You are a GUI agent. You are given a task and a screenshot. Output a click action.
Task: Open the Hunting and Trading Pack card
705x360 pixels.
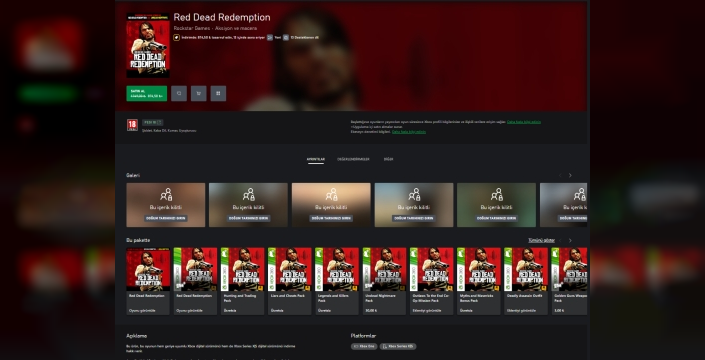click(242, 281)
